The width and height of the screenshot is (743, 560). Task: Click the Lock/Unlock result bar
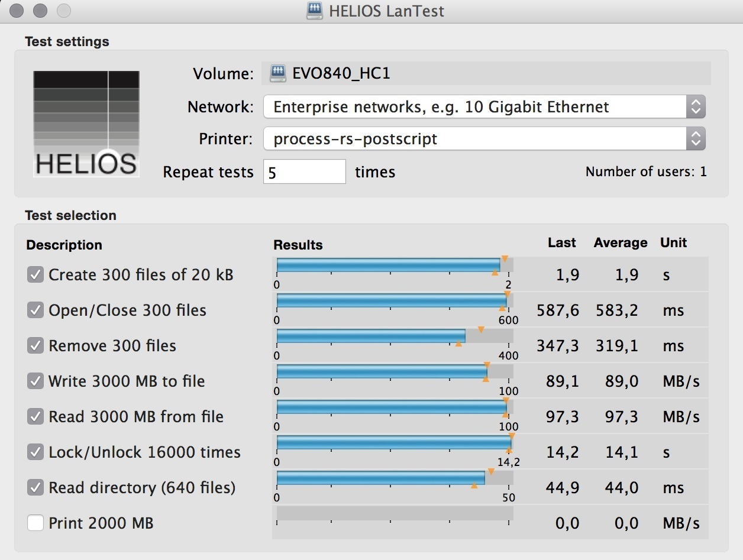395,442
